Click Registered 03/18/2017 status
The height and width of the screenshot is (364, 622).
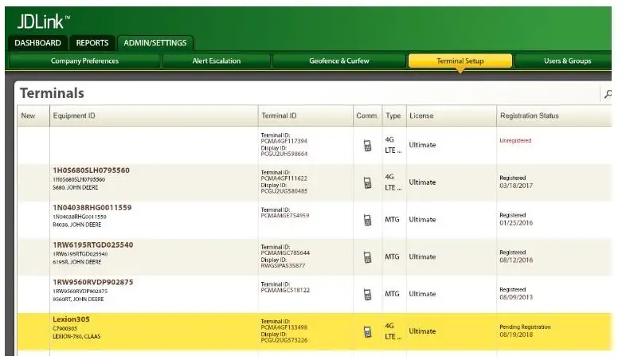pos(516,182)
